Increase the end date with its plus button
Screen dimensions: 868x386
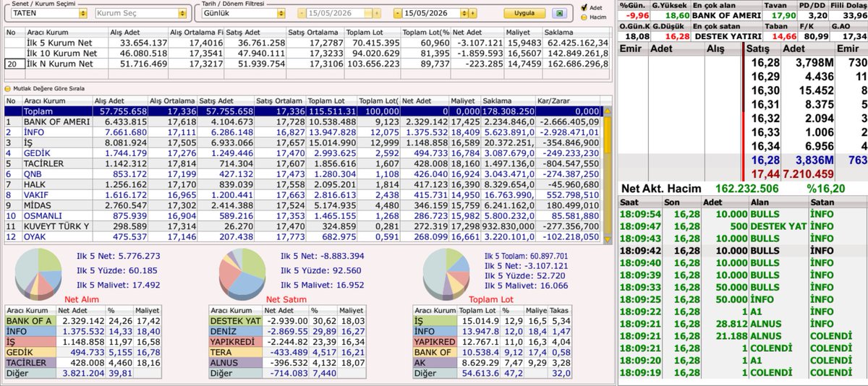pos(472,14)
